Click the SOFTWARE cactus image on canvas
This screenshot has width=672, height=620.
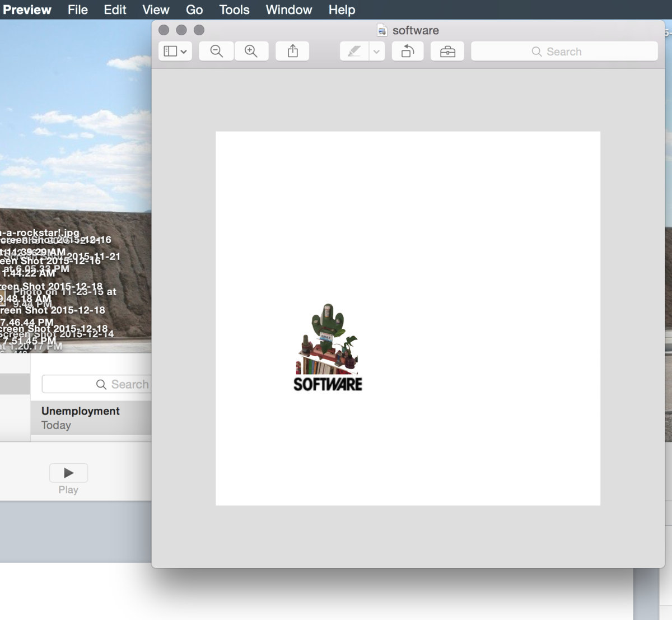pos(328,347)
